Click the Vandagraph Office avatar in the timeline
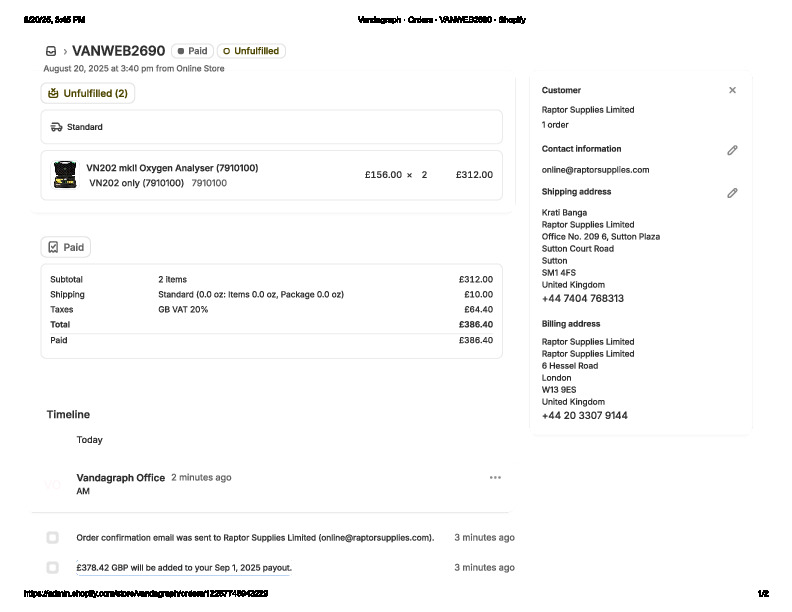The image size is (792, 612). click(x=53, y=485)
